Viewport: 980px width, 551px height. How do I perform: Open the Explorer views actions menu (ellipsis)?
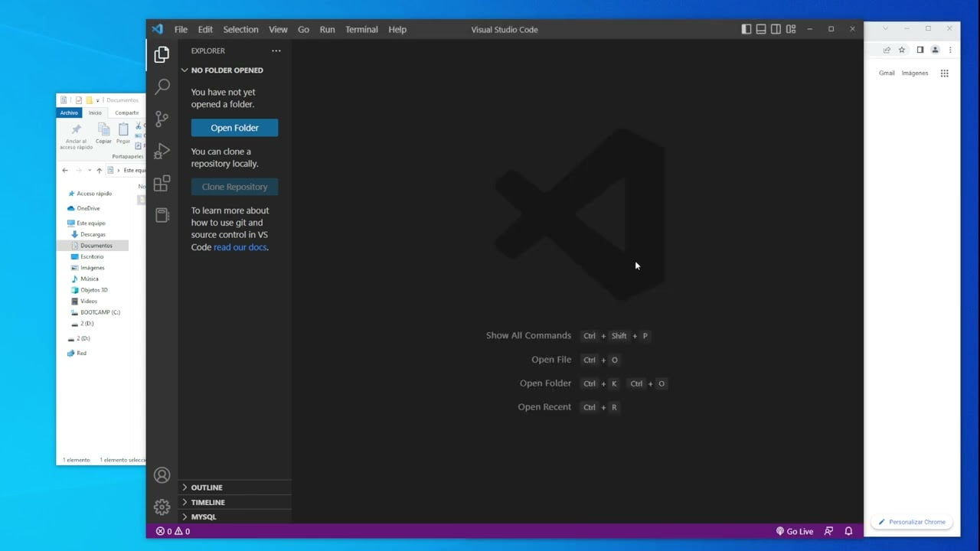276,51
